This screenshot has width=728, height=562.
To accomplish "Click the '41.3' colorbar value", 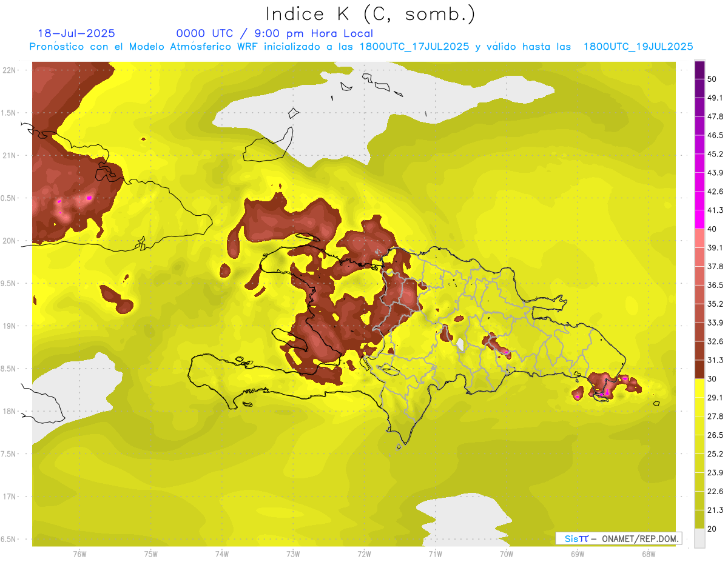I will [715, 210].
